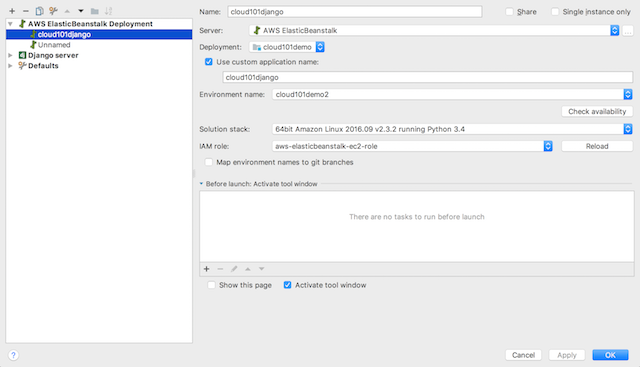
Task: Add before launch task plus icon
Action: [207, 269]
